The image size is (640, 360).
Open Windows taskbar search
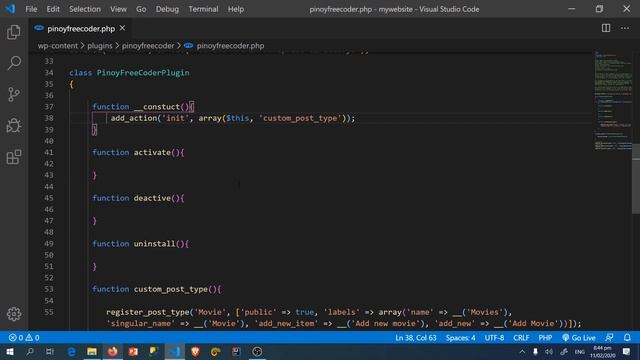tap(30, 351)
